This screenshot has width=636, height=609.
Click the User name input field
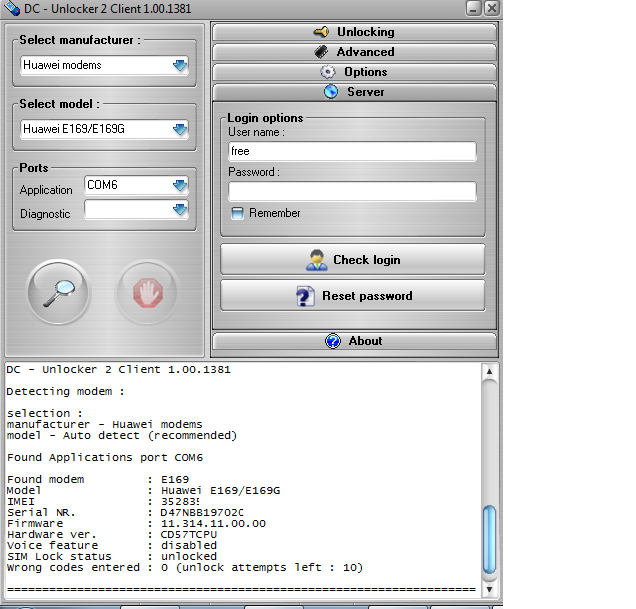352,151
